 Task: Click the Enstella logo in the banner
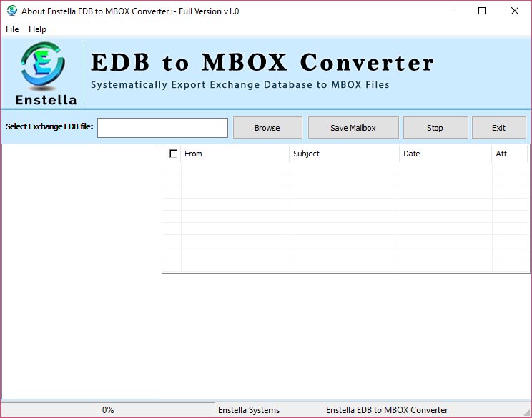[43, 72]
